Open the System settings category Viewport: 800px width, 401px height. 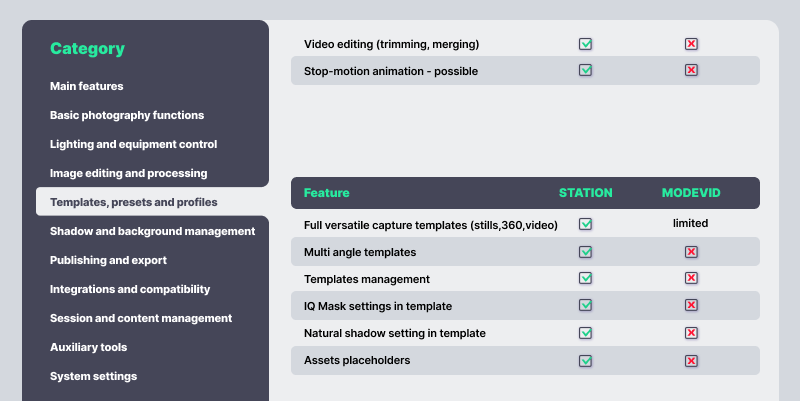pos(93,376)
